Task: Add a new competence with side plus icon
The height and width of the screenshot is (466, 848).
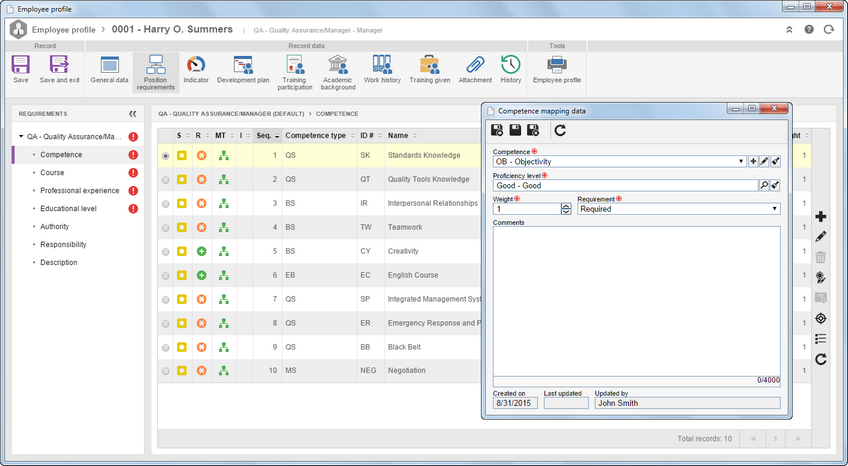Action: coord(820,217)
